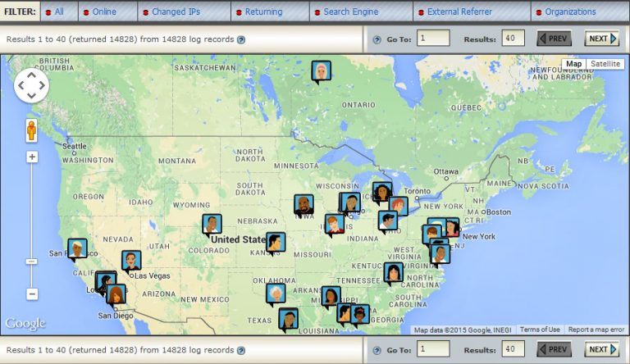Open the visitor marker in Colorado
The width and height of the screenshot is (630, 364).
pyautogui.click(x=212, y=224)
